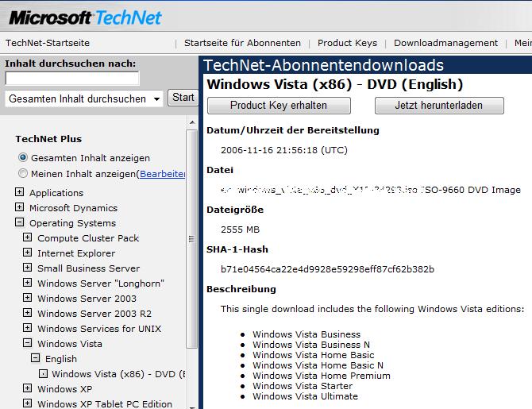Click the date '2006-11-16 21:56:18 (UTC)'
This screenshot has width=532, height=409.
click(284, 150)
